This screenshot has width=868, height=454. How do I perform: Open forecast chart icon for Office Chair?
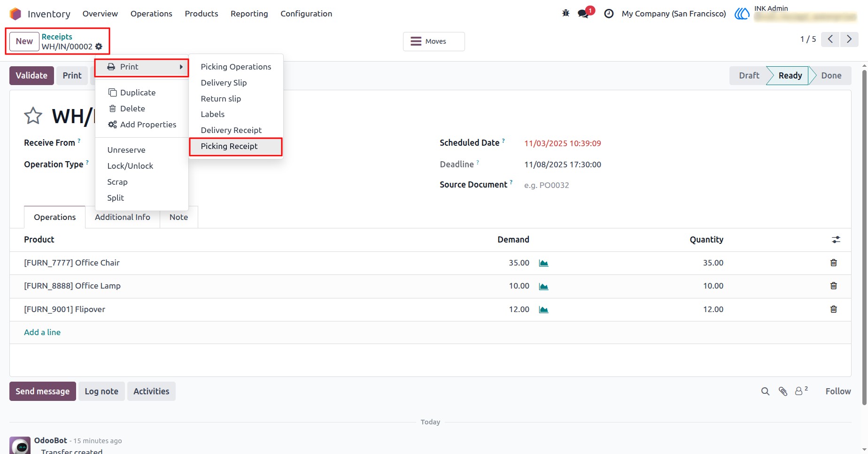pyautogui.click(x=543, y=263)
